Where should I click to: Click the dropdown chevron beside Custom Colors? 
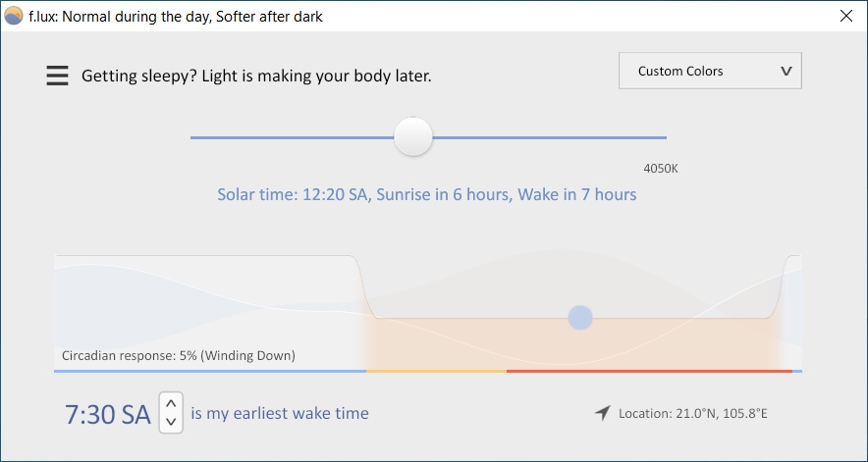[786, 72]
